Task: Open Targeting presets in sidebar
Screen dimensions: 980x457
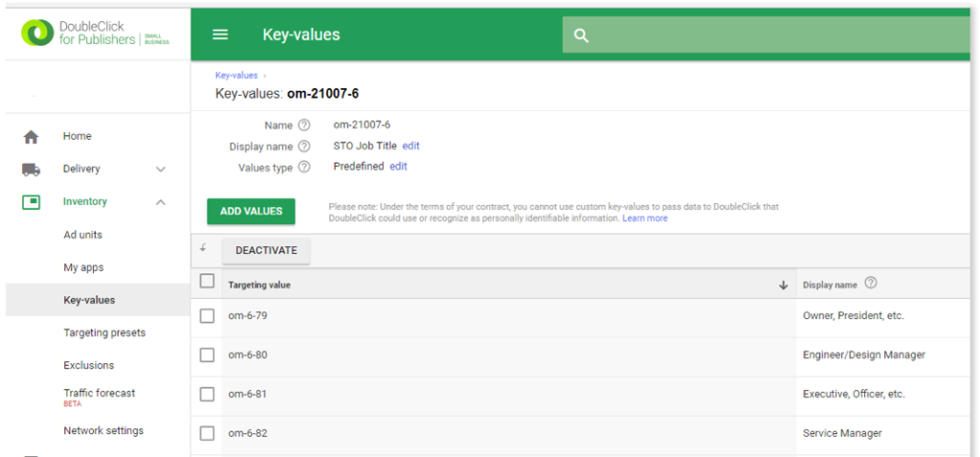Action: (x=104, y=332)
